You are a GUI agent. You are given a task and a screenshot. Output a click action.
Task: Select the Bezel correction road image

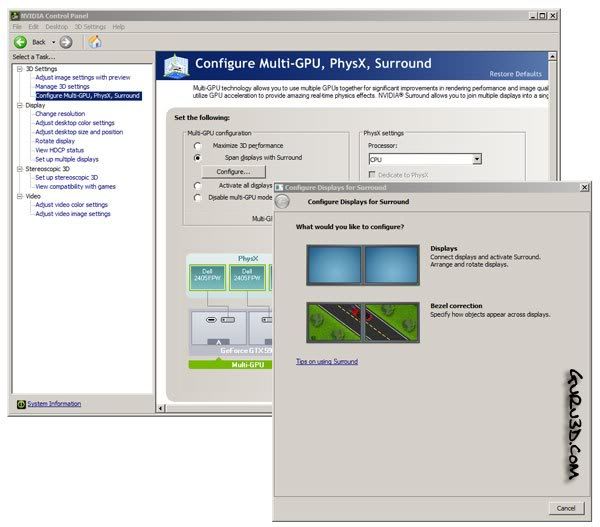(x=361, y=323)
